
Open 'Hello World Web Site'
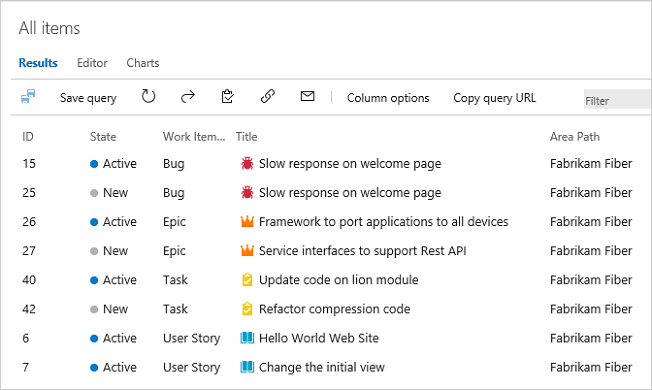tap(319, 338)
